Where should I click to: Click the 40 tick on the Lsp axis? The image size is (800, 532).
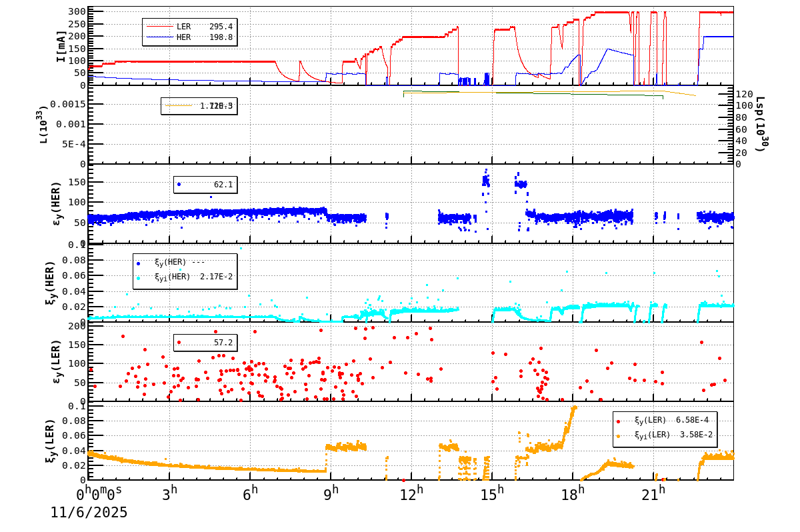point(742,141)
